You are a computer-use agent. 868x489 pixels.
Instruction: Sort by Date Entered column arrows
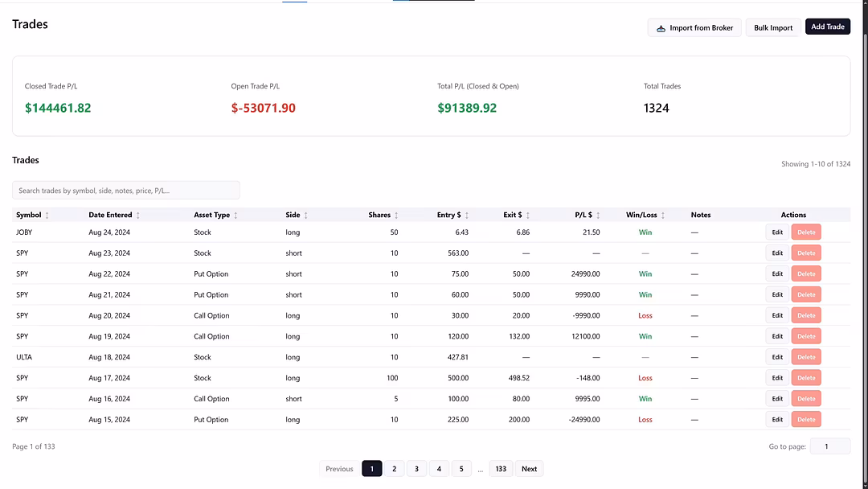click(x=138, y=216)
